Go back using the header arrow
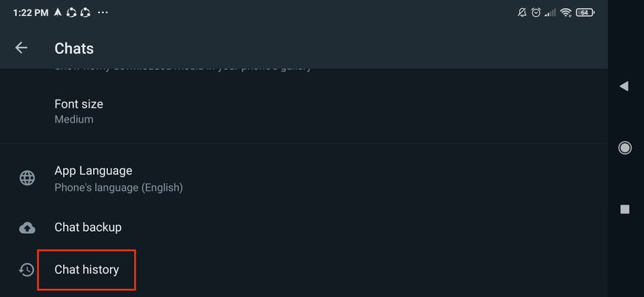The width and height of the screenshot is (644, 297). pos(21,48)
